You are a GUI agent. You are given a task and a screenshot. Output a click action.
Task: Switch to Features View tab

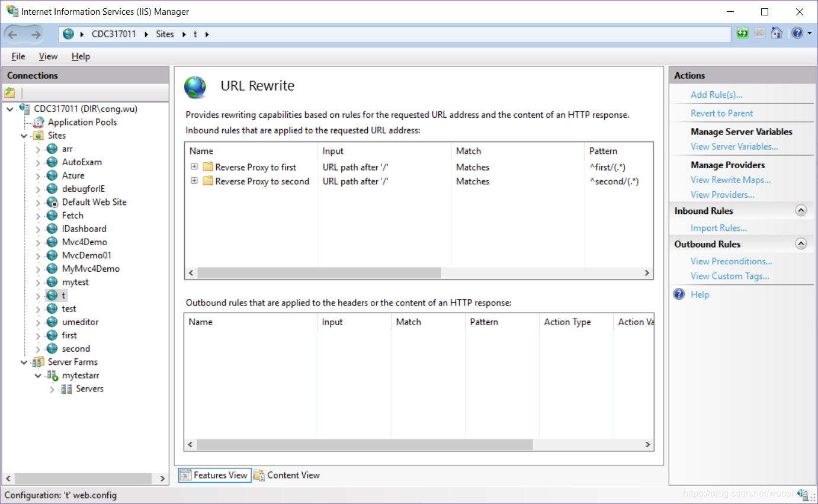[x=214, y=475]
